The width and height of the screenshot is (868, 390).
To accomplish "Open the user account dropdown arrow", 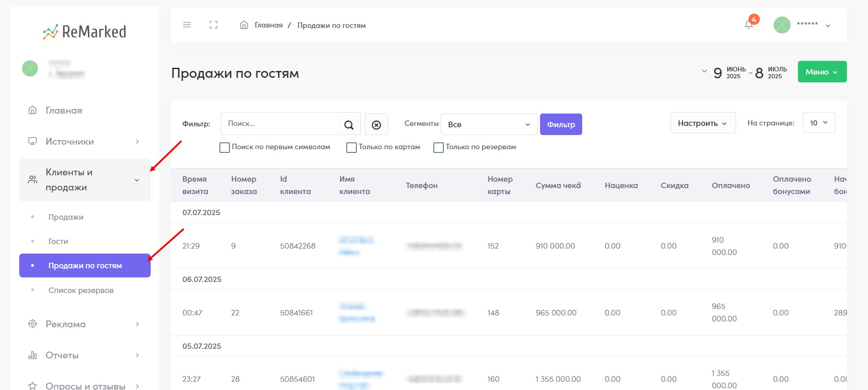I will pos(828,26).
